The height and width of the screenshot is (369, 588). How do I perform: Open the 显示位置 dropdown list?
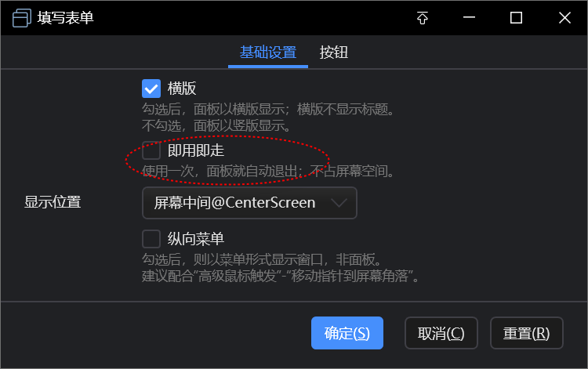click(x=249, y=203)
